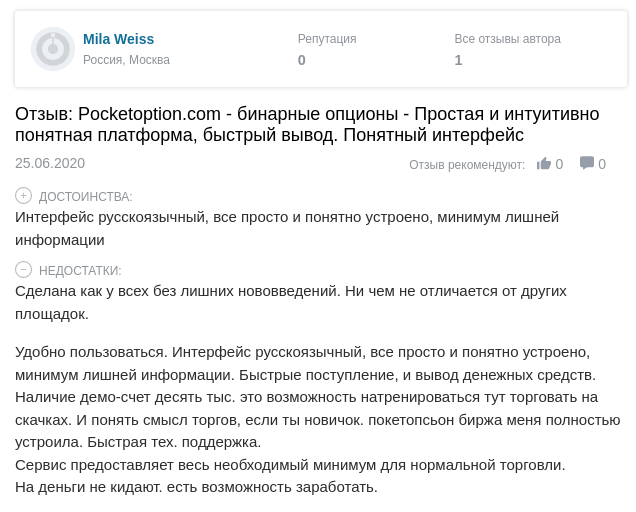Image resolution: width=636 pixels, height=512 pixels.
Task: Click the ДОСТОИНСТВА section heading
Action: click(x=85, y=197)
